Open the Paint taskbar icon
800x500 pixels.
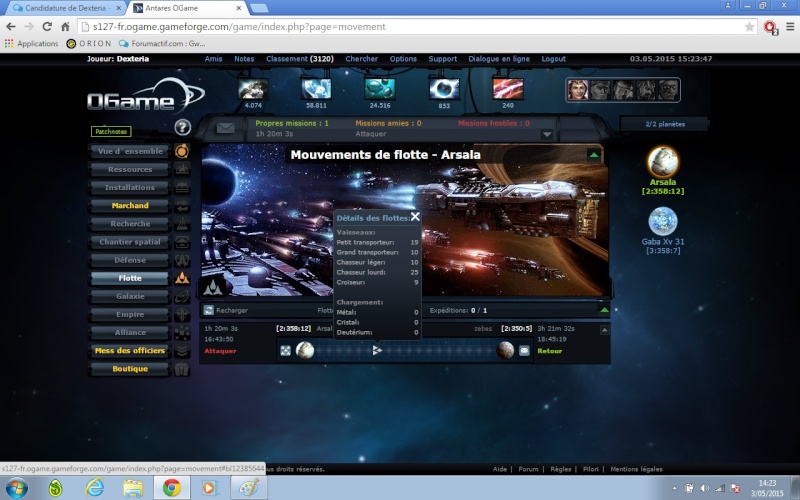coord(249,488)
